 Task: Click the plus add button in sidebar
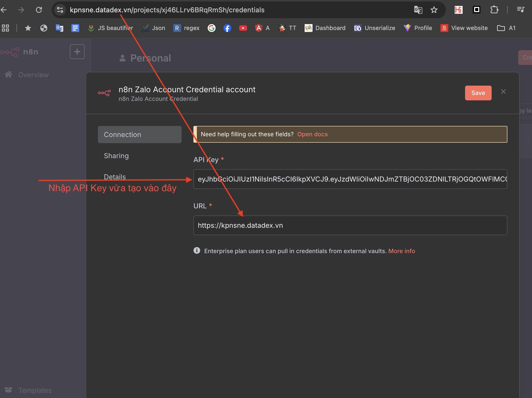(x=77, y=52)
